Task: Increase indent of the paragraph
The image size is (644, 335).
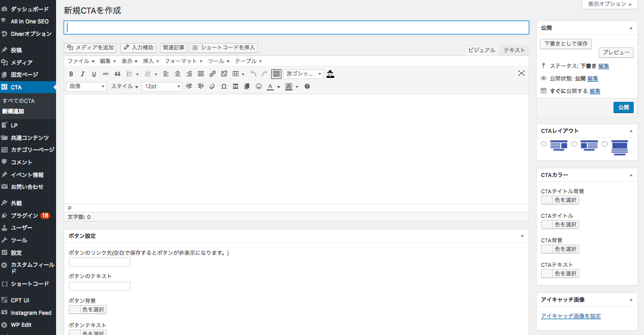Action: 200,86
